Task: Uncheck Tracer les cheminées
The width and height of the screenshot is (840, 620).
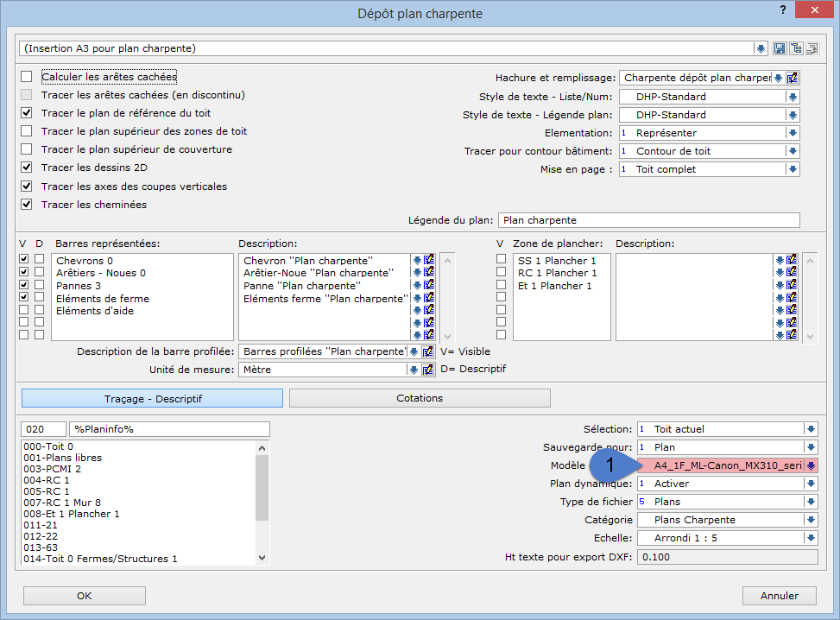Action: pos(27,205)
